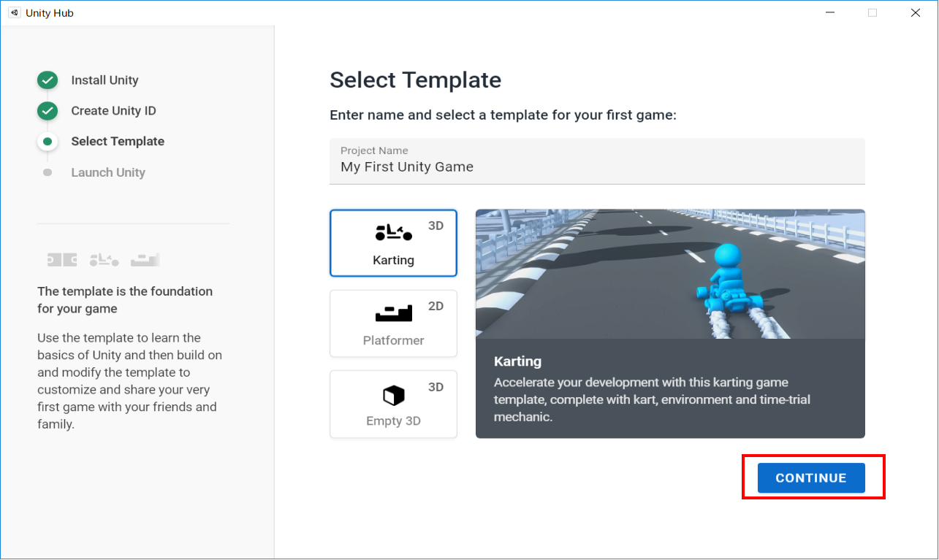Click 'The template is the foundation' sidebar heading
Viewport: 939px width, 560px height.
click(x=125, y=299)
